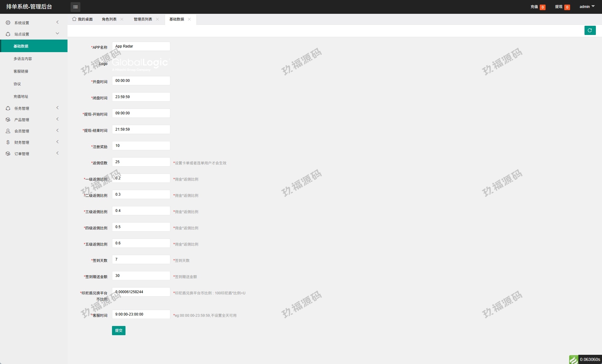Image resolution: width=602 pixels, height=364 pixels.
Task: Close the 角色列表 tab
Action: point(122,19)
